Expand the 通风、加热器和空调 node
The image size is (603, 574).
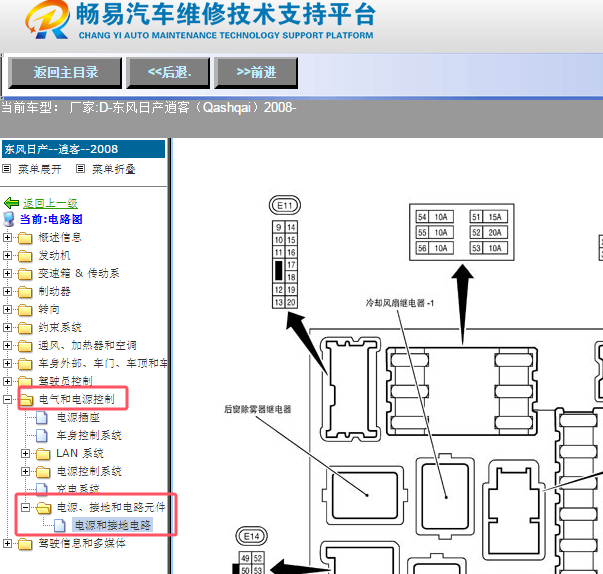pyautogui.click(x=7, y=345)
